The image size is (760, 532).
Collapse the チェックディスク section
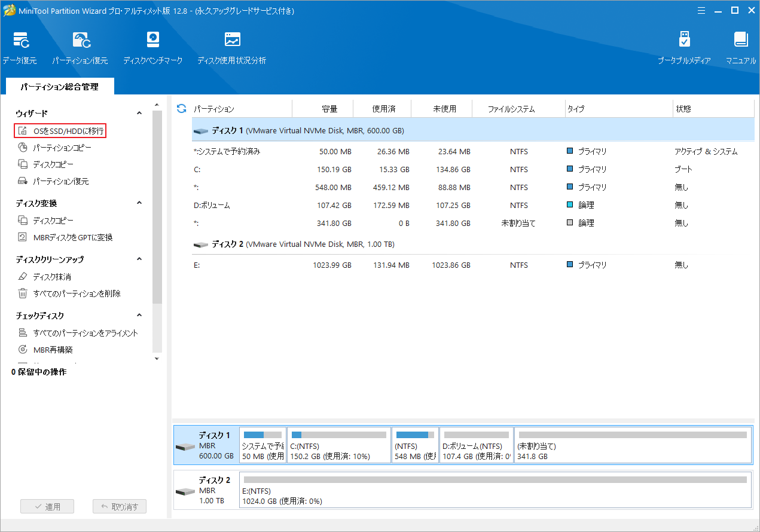139,315
